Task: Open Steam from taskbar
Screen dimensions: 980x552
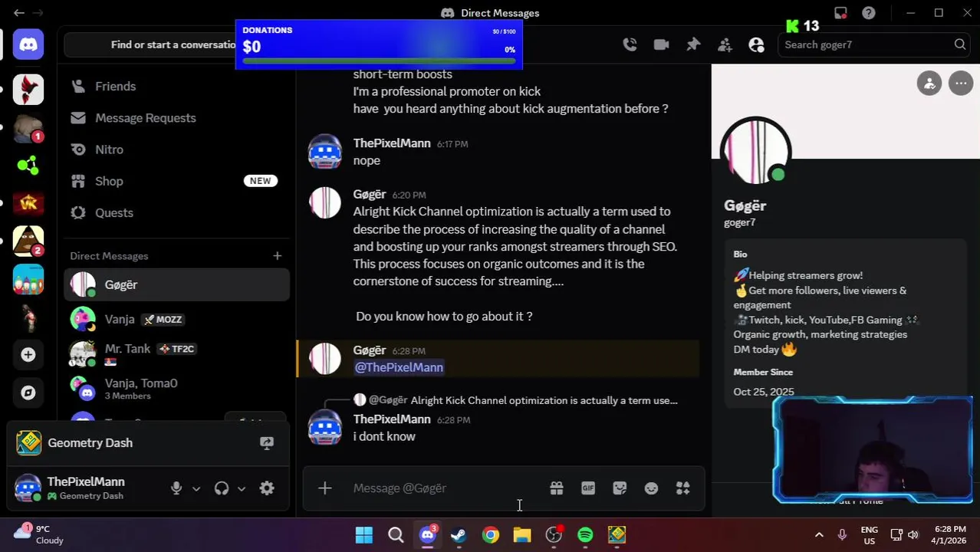Action: 459,535
